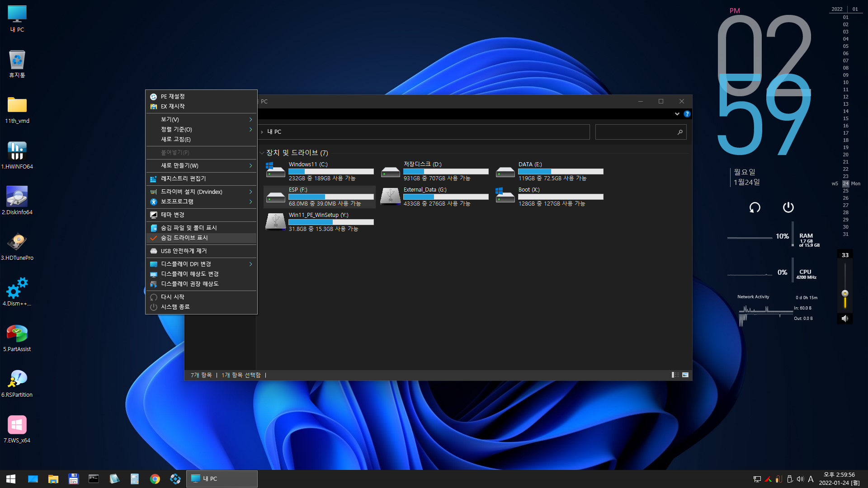Select PE 재설정 menu entry
This screenshot has height=488, width=868.
point(202,96)
